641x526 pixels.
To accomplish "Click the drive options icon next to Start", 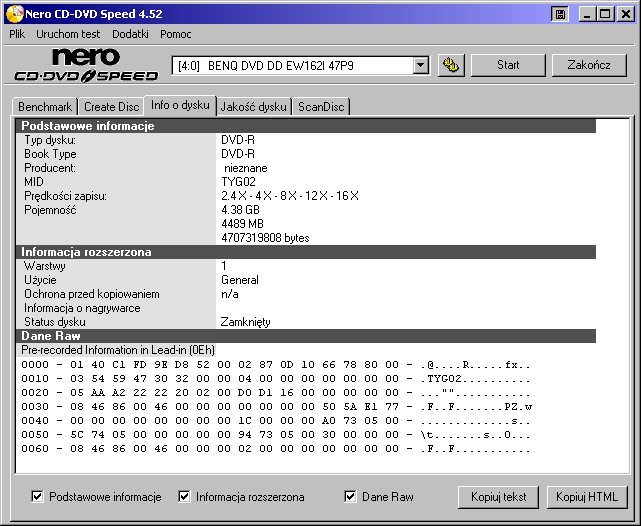I will point(451,65).
